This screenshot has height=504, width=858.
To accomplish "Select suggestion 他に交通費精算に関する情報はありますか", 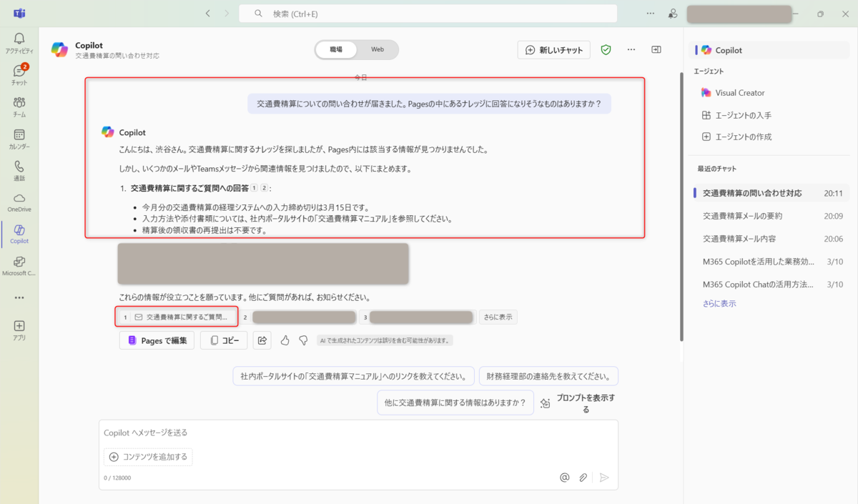I will tap(455, 402).
